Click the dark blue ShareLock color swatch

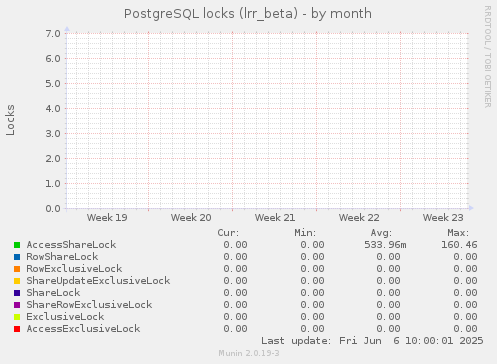(17, 293)
